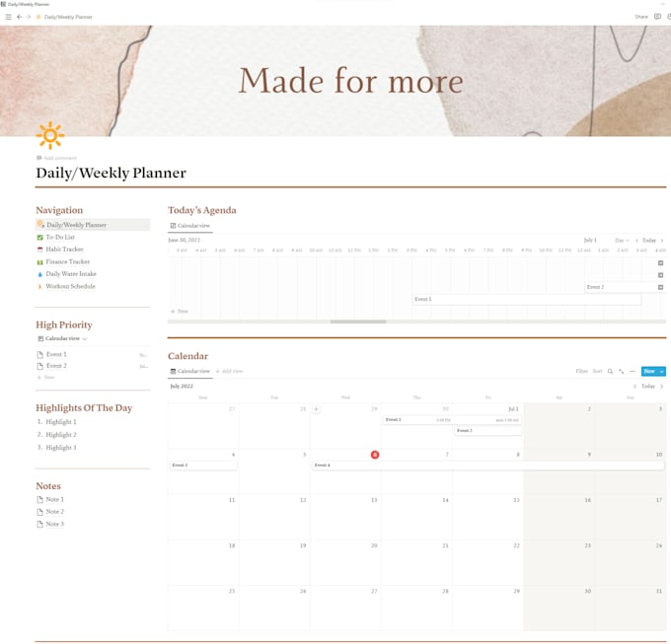The width and height of the screenshot is (671, 644).
Task: Click the blue New button
Action: 649,371
